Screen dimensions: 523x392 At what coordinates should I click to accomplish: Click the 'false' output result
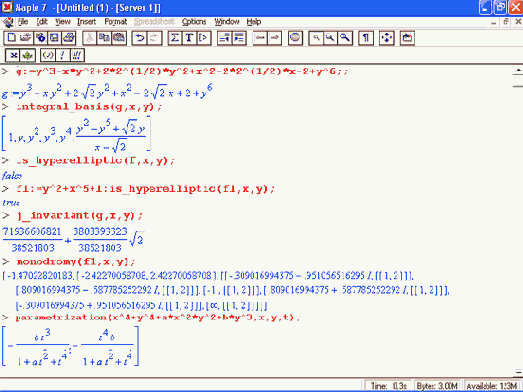[x=12, y=175]
